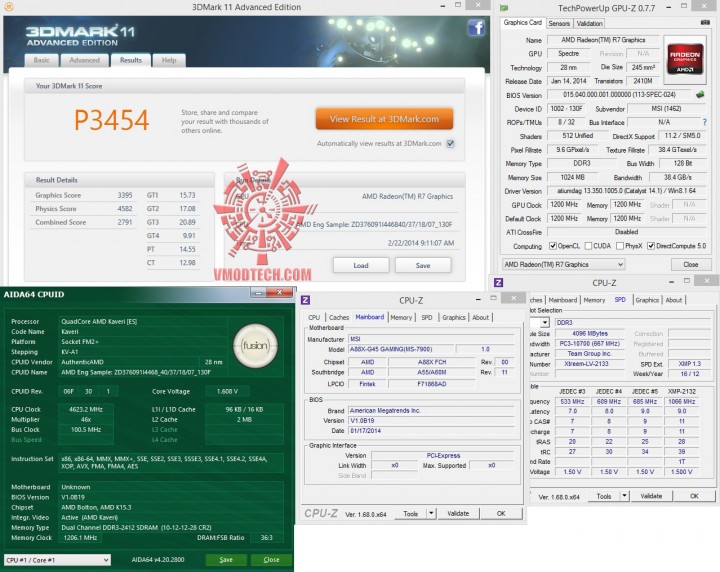
Task: Click the P3454 score text
Action: point(112,120)
